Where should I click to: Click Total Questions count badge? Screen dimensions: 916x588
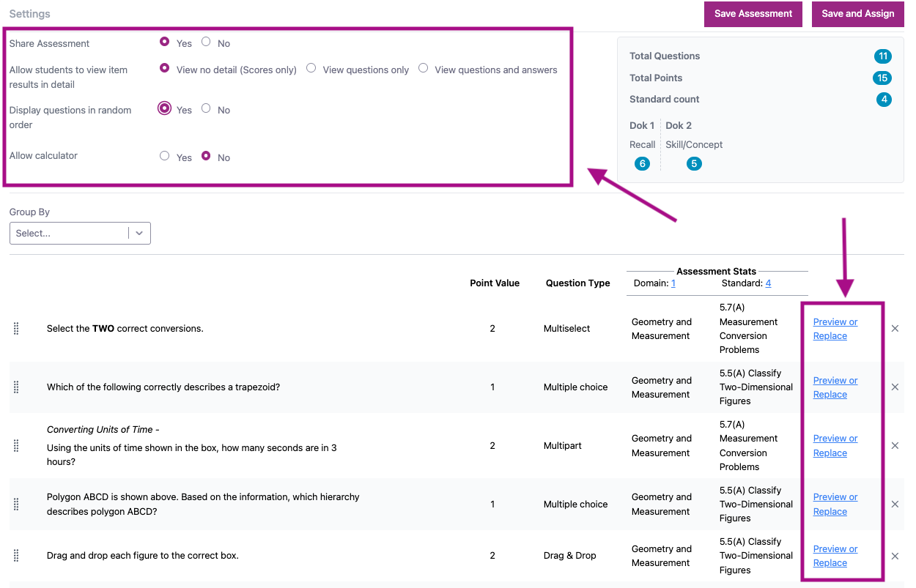[882, 56]
